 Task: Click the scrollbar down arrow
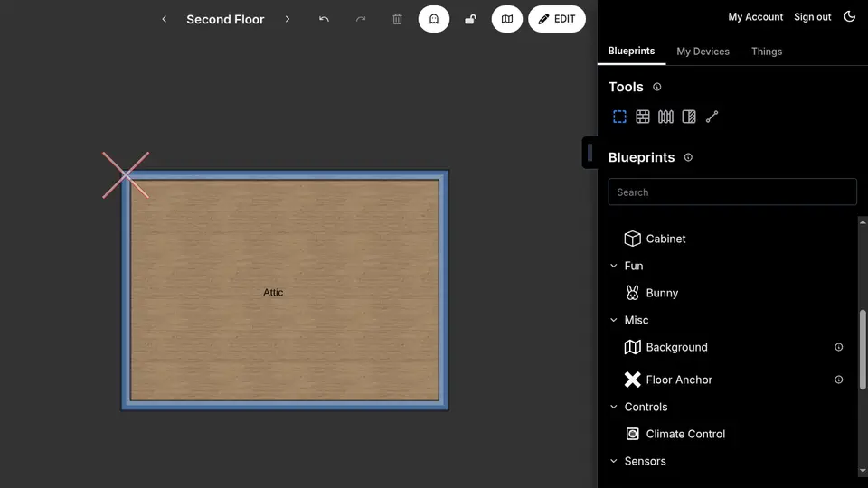click(863, 471)
